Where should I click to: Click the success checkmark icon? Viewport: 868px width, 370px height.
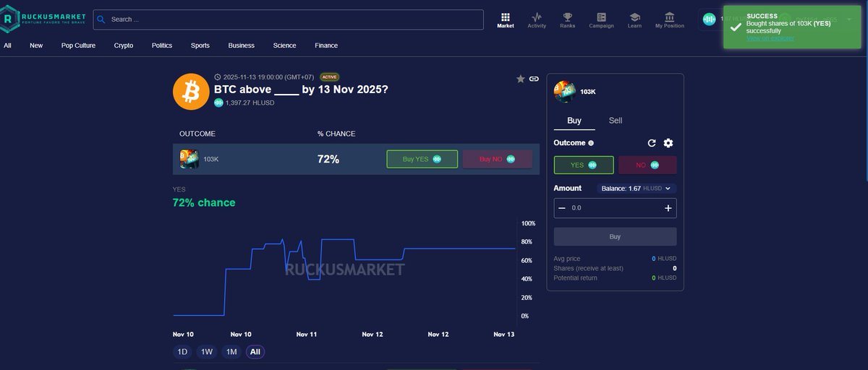pyautogui.click(x=736, y=27)
